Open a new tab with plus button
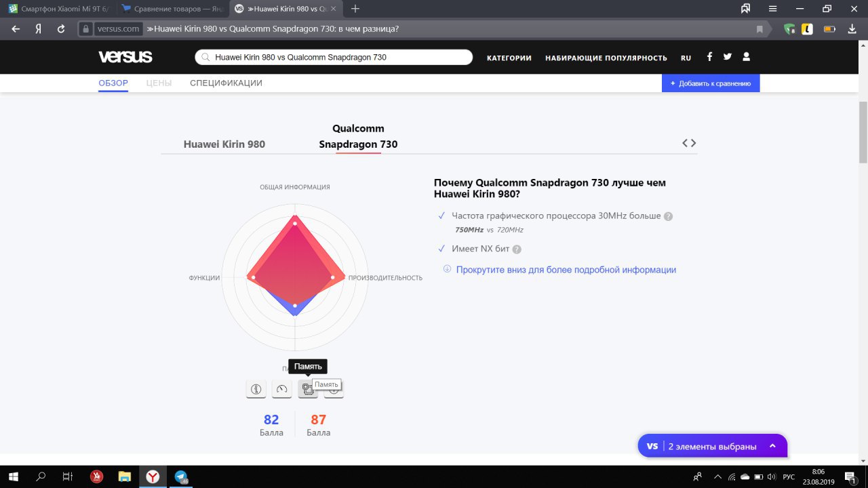The height and width of the screenshot is (488, 868). pyautogui.click(x=355, y=9)
